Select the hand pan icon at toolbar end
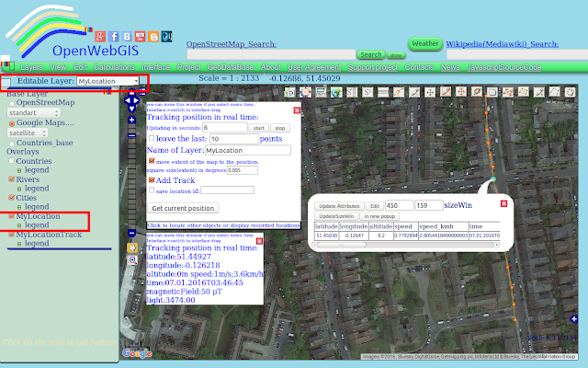The height and width of the screenshot is (368, 588). point(570,92)
